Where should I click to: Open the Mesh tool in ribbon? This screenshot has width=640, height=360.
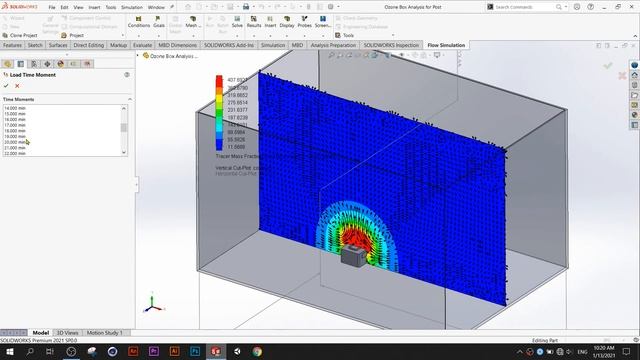point(193,22)
